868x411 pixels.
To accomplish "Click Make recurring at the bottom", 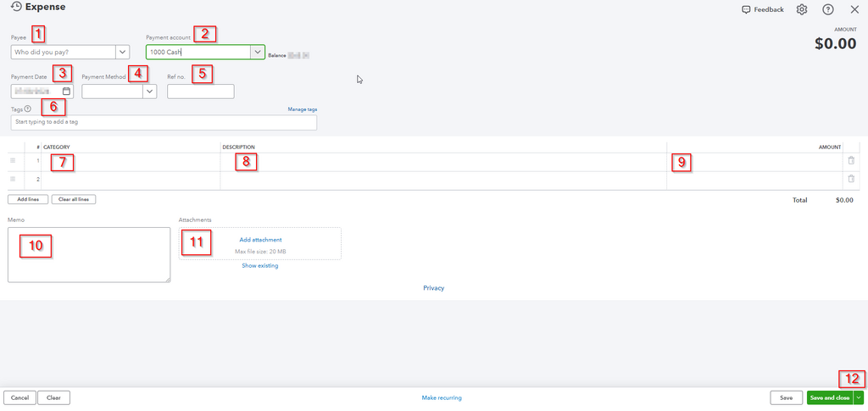I will 442,397.
